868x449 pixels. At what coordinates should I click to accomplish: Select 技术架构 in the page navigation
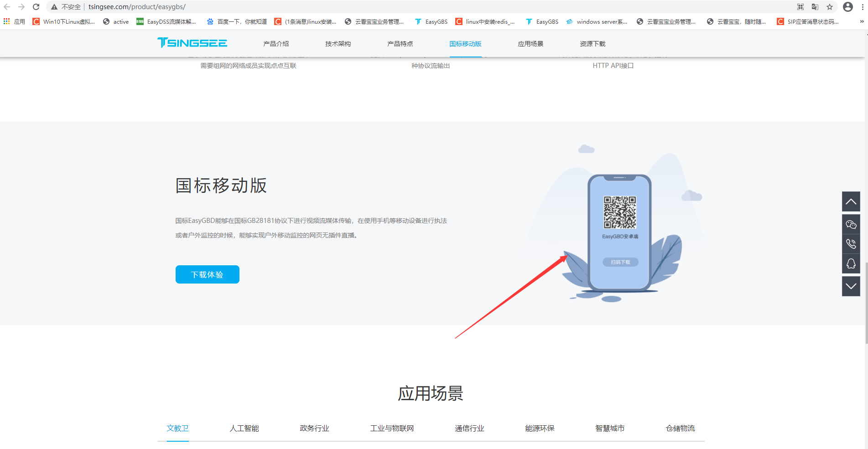[x=338, y=44]
